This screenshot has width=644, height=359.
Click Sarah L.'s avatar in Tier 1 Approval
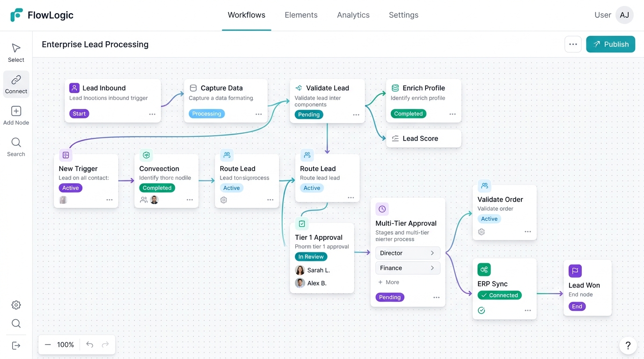point(300,270)
